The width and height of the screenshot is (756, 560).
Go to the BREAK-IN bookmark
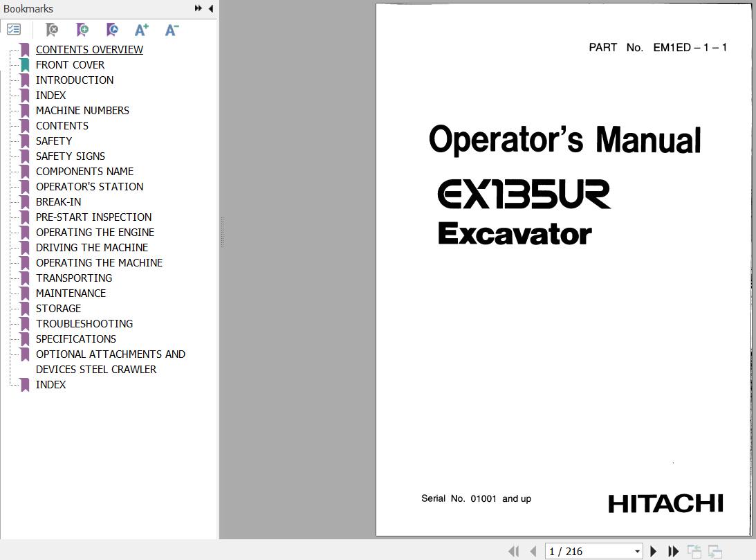pos(58,201)
